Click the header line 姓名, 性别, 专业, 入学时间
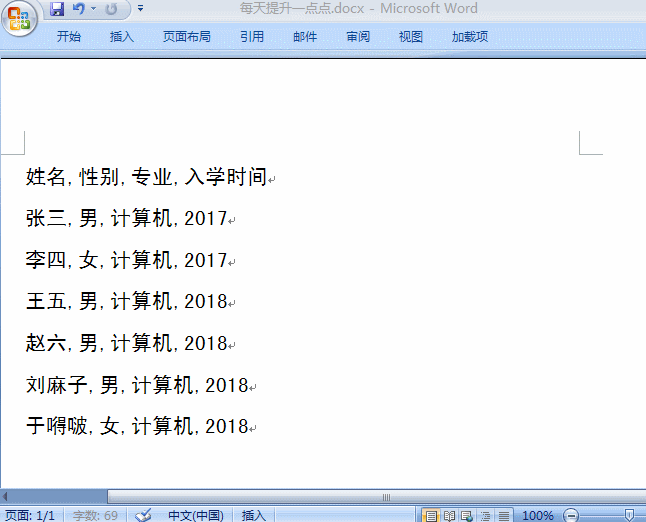This screenshot has width=646, height=522. (146, 177)
